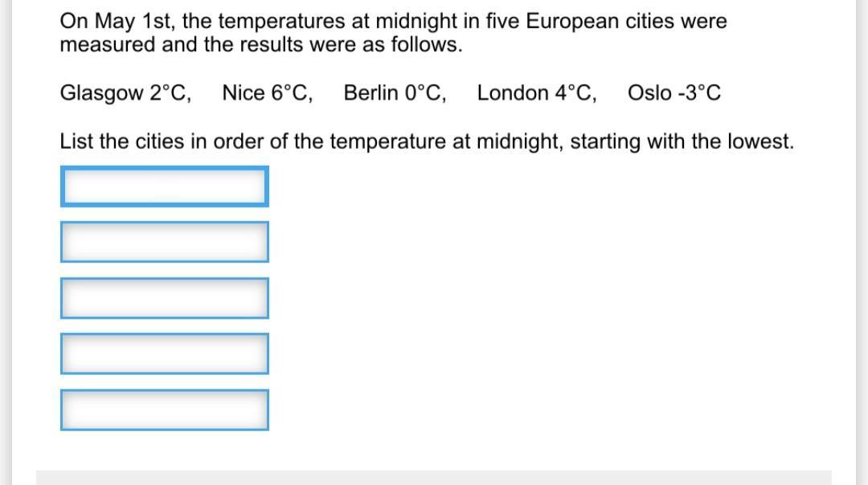Click the word 'temperatures' in the first line

(x=281, y=22)
